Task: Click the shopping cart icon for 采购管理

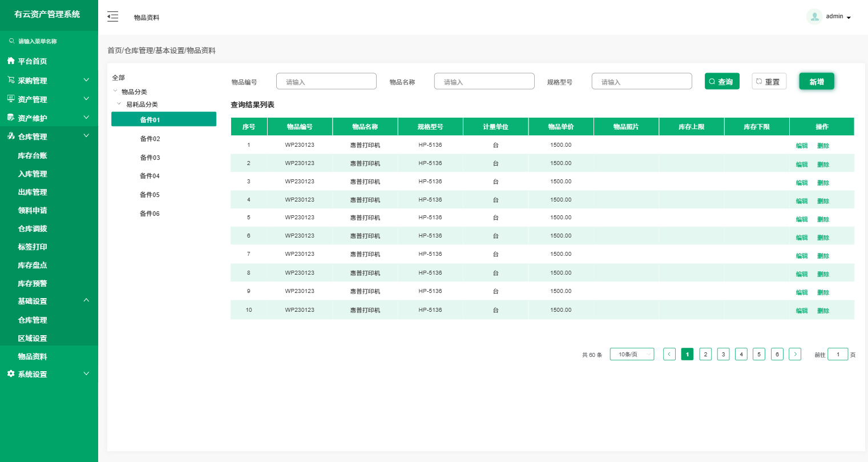Action: click(11, 80)
